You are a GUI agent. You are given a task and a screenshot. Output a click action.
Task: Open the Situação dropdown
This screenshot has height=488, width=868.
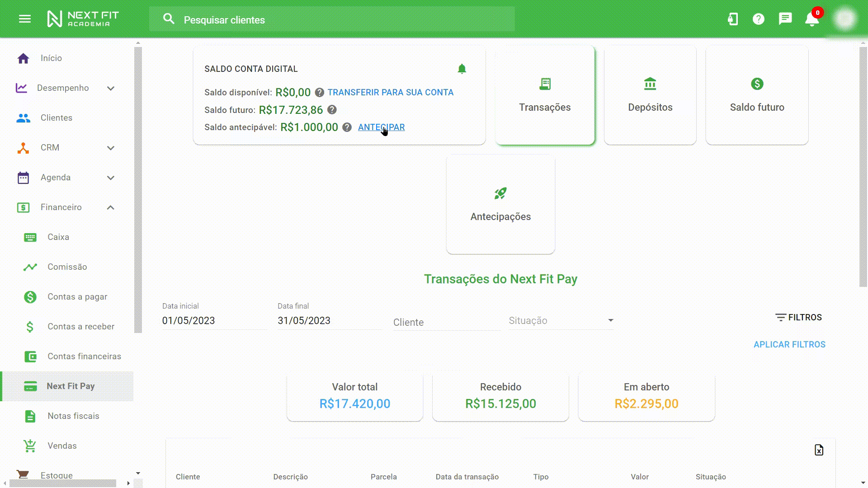click(x=561, y=321)
